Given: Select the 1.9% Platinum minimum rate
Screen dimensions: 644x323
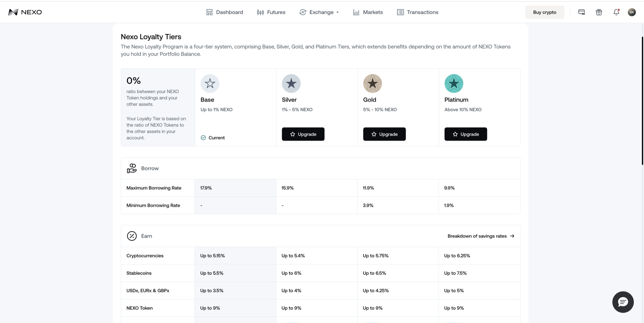Looking at the screenshot, I should coord(449,205).
